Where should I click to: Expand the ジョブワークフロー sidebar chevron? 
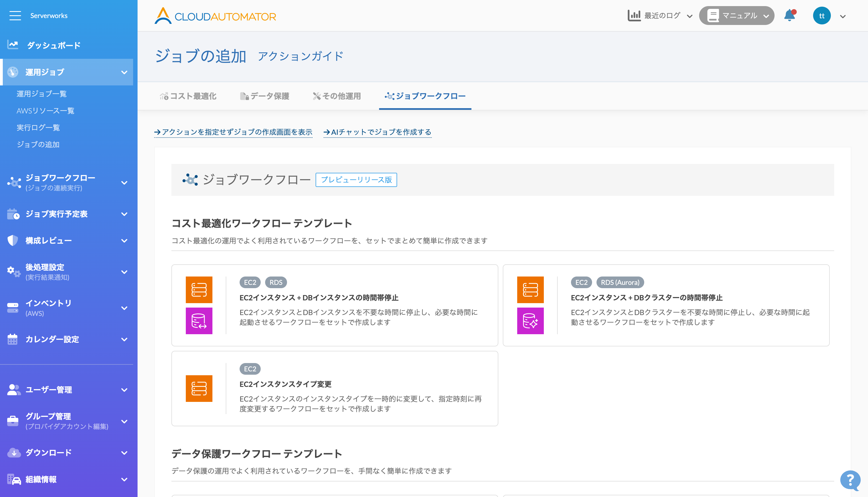[124, 182]
